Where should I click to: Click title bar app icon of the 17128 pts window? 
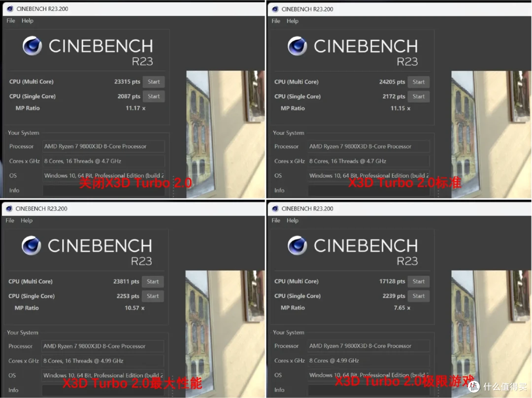click(275, 209)
